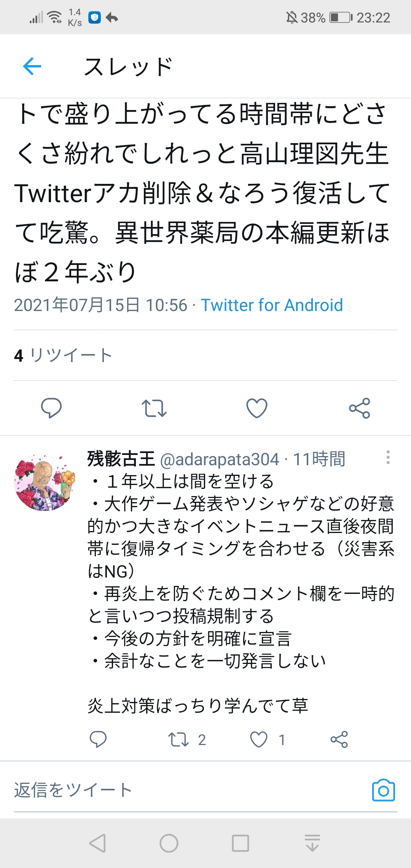Screen dimensions: 411x868
Task: Tap the navigation bar hide arrow
Action: coord(312,843)
